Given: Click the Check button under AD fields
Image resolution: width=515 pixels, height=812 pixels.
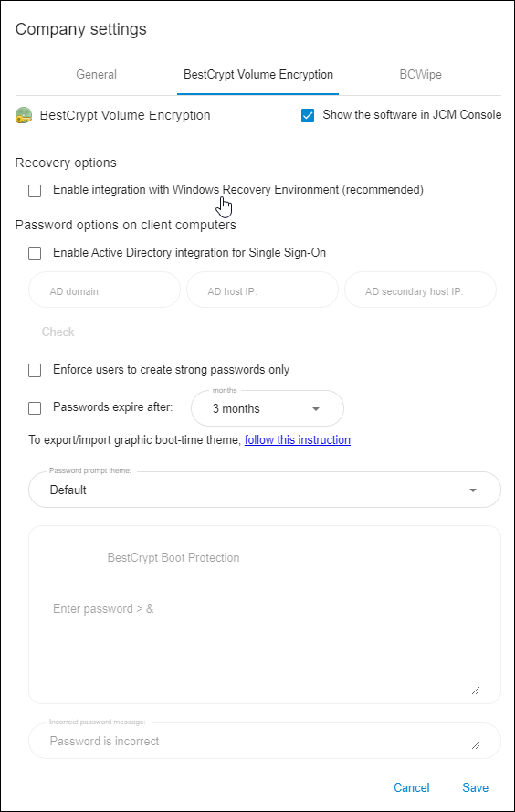Looking at the screenshot, I should coord(58,332).
